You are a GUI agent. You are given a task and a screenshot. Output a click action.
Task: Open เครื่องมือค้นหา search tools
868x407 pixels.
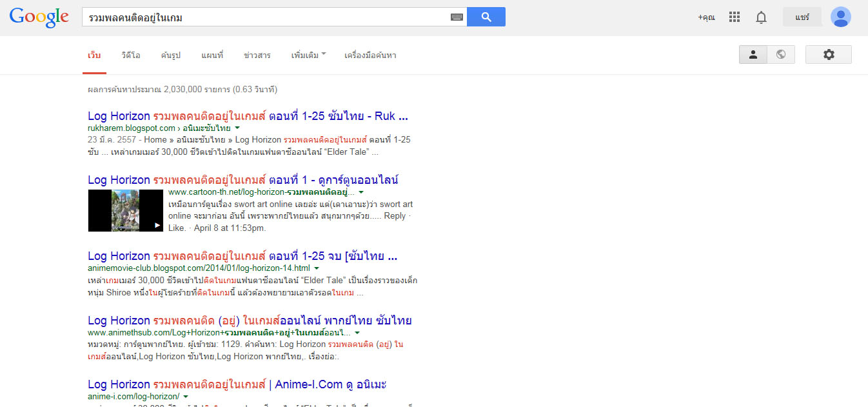tap(370, 55)
